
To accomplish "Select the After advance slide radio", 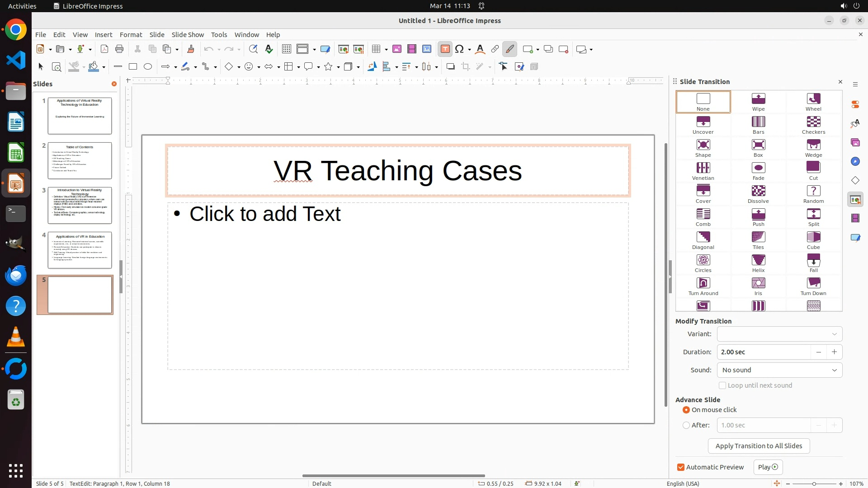I will point(686,425).
